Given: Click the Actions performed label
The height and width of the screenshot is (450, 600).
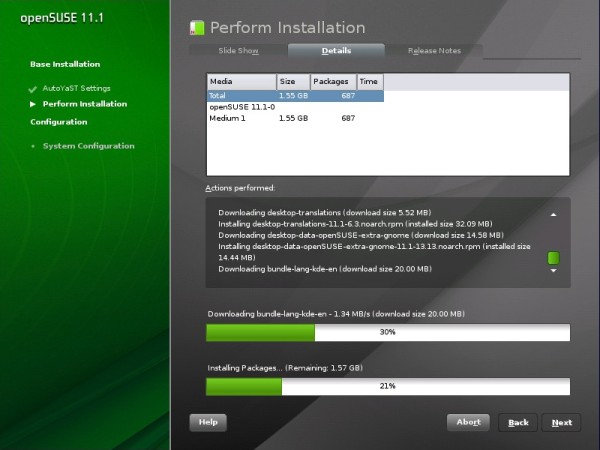Looking at the screenshot, I should (240, 188).
